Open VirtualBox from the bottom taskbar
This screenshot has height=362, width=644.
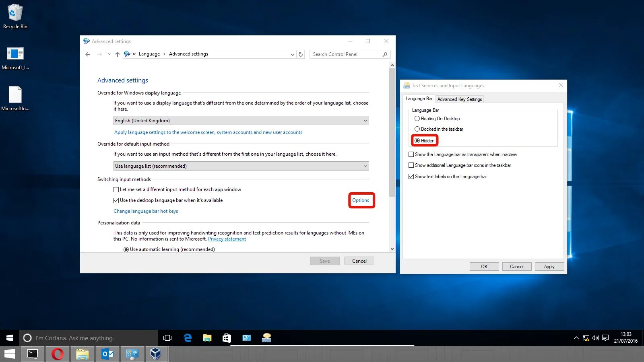pos(155,354)
